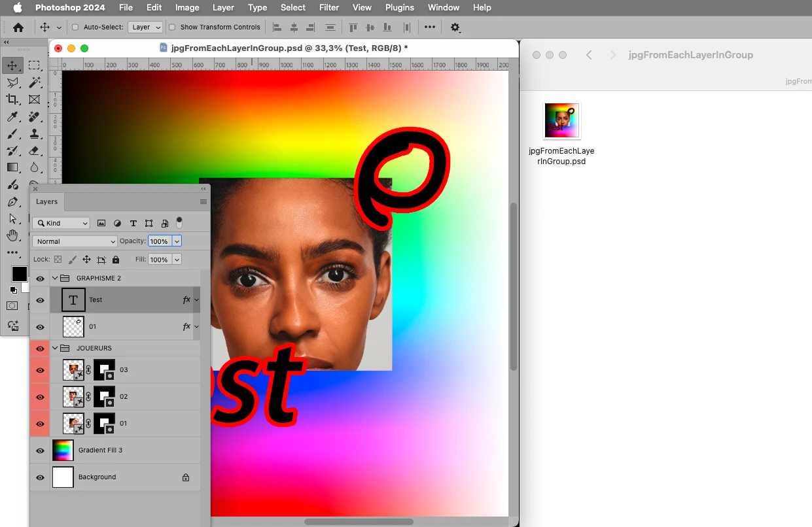Choose the Brush tool

[12, 133]
